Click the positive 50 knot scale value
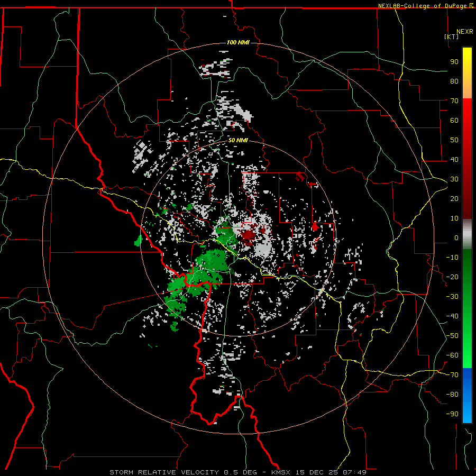The image size is (476, 476). pos(454,140)
